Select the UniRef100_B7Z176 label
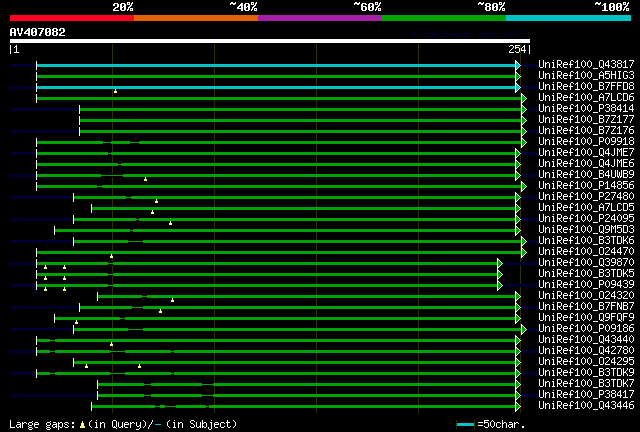 pos(586,130)
